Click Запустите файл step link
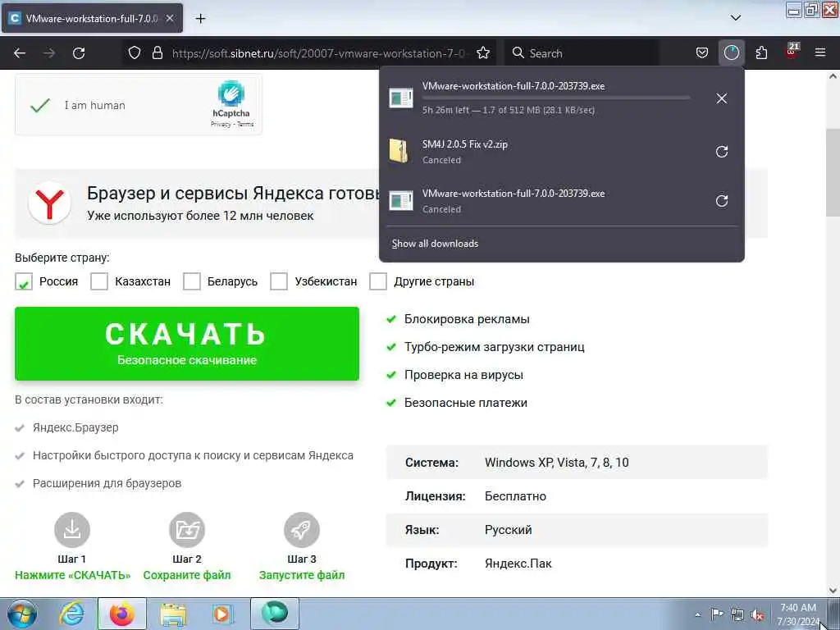The height and width of the screenshot is (630, 840). click(302, 575)
